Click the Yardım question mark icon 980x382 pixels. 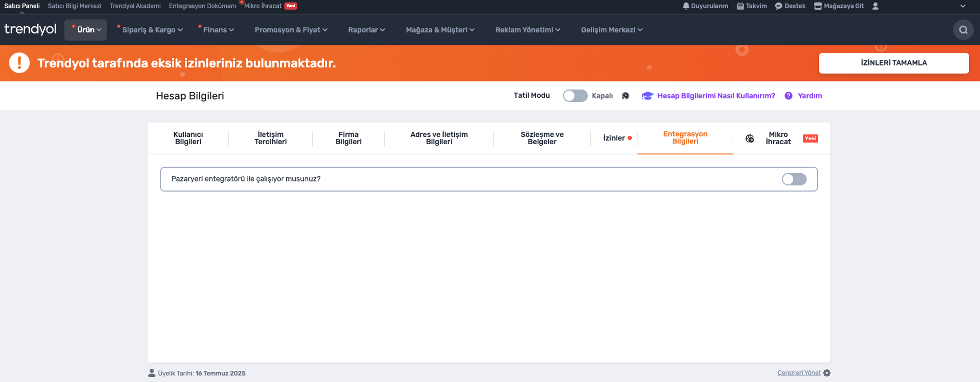point(788,96)
